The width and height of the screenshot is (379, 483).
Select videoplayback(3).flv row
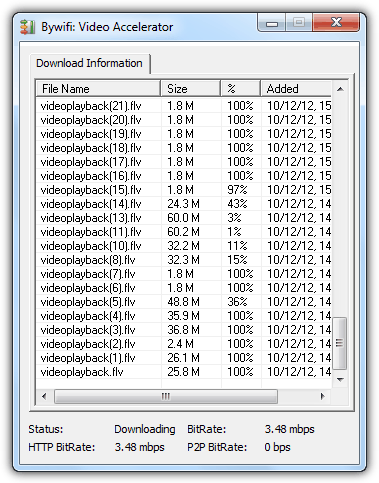tap(184, 330)
